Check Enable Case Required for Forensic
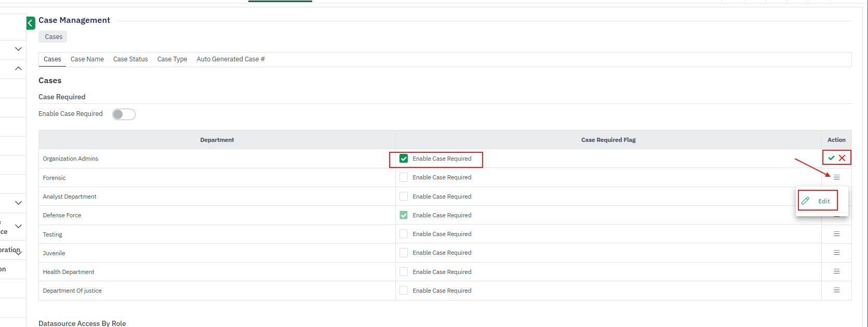This screenshot has width=868, height=327. [404, 177]
